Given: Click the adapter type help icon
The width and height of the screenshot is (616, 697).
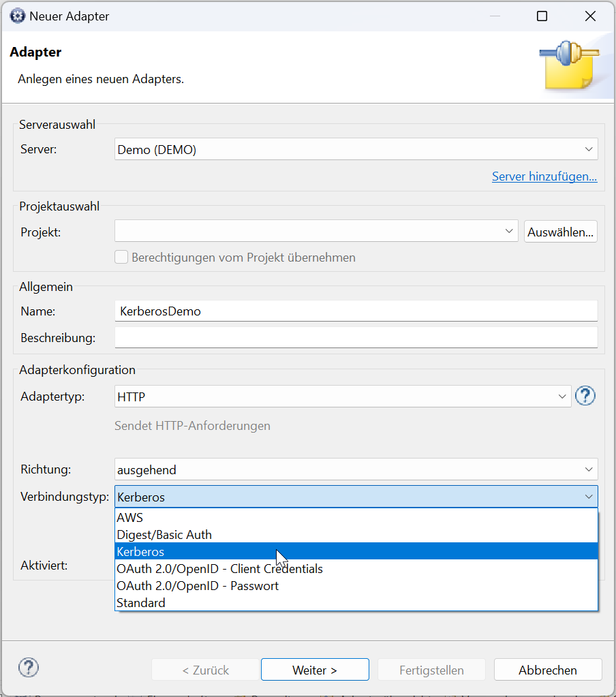Looking at the screenshot, I should point(585,396).
